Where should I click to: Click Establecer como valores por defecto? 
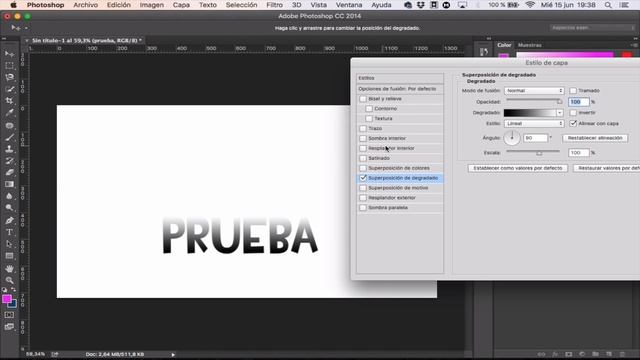(x=518, y=168)
